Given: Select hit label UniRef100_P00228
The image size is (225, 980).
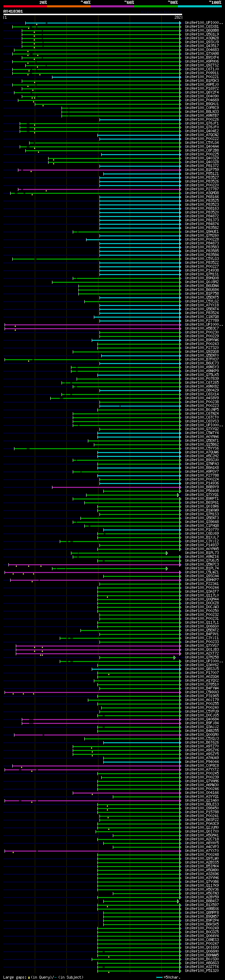Looking at the screenshot, I should point(202,239).
